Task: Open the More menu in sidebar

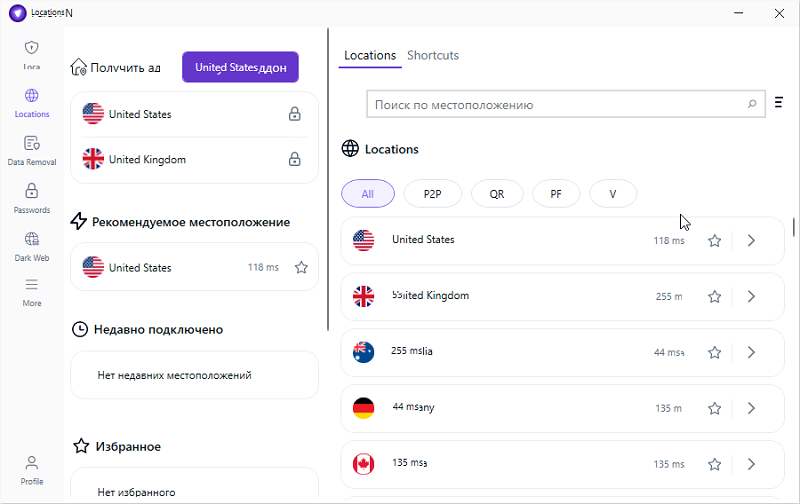Action: (x=32, y=292)
